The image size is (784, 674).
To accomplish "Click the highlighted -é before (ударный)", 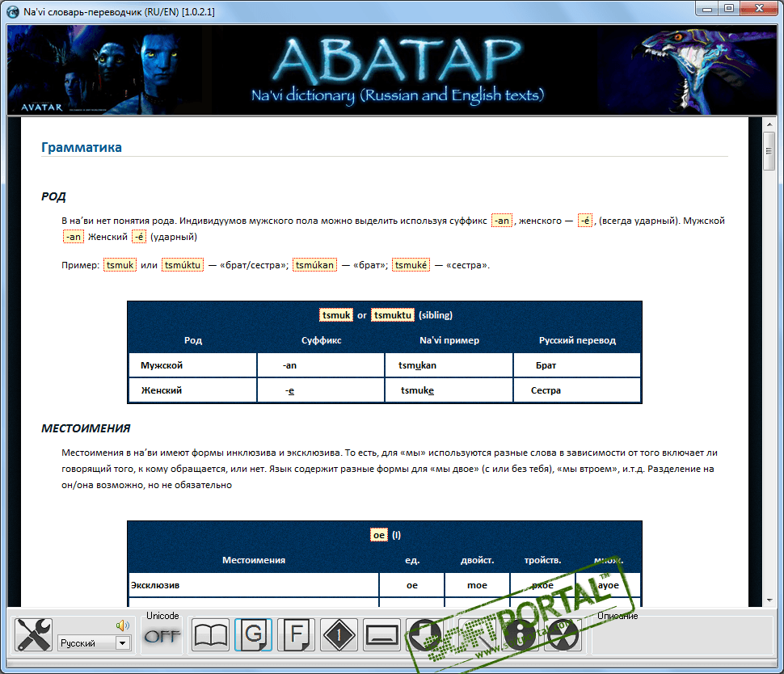I will (x=139, y=237).
